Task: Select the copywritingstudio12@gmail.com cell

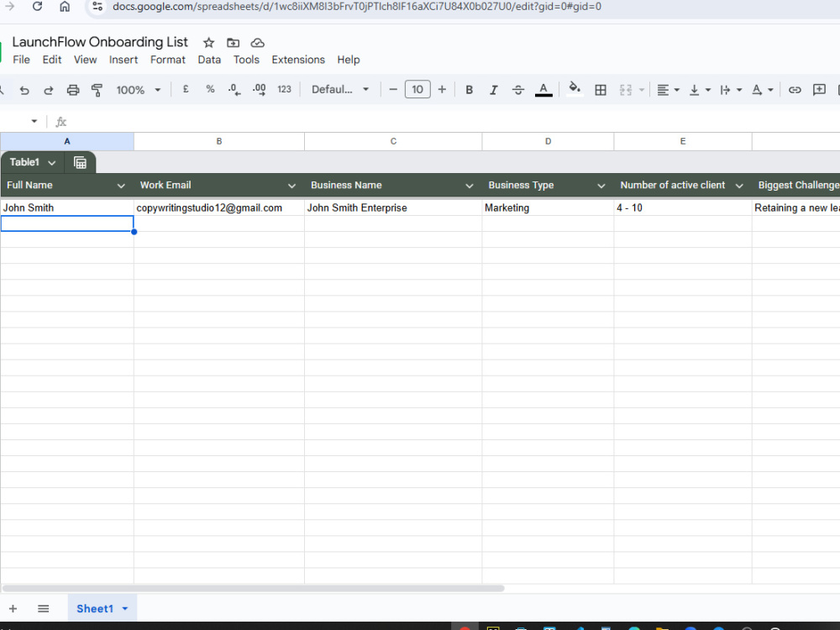Action: click(219, 207)
